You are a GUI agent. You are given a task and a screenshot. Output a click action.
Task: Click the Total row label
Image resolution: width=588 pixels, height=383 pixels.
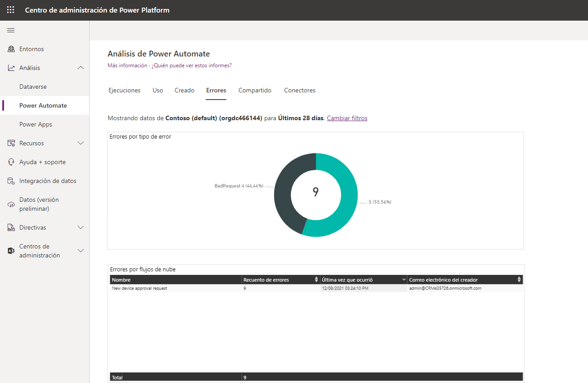click(117, 378)
